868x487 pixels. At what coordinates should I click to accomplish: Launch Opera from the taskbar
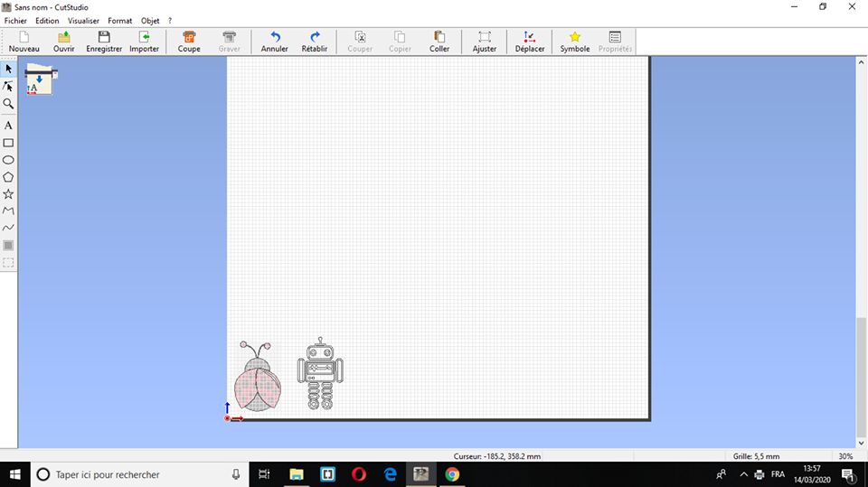point(359,474)
